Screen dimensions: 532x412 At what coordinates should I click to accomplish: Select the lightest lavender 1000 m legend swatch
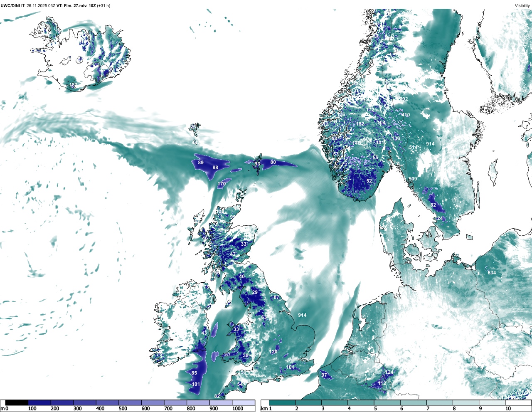[244, 402]
